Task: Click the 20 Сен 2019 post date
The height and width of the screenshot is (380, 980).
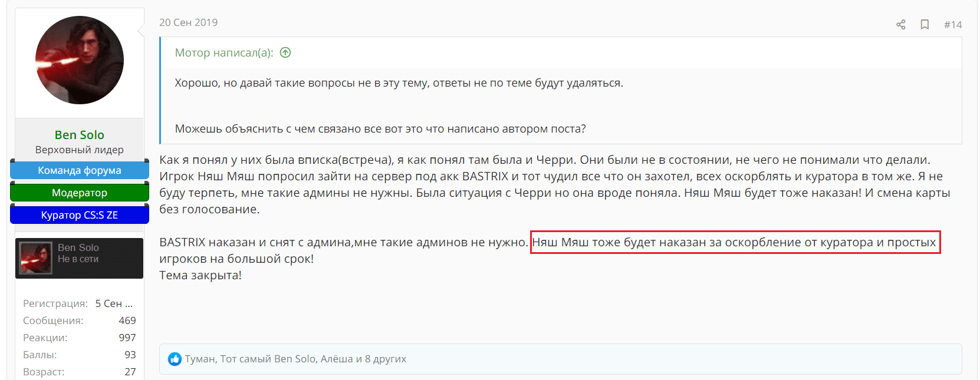Action: point(188,22)
